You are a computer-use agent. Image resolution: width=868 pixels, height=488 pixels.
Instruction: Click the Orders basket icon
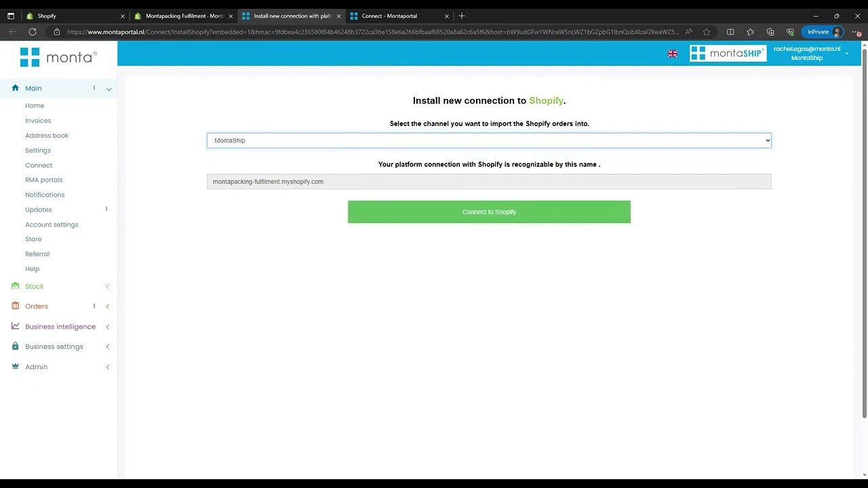point(15,306)
